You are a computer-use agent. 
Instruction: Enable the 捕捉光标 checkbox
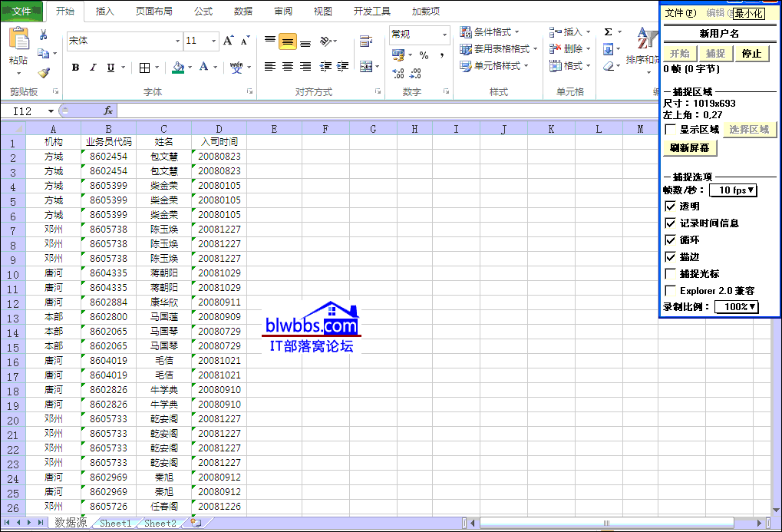coord(671,274)
